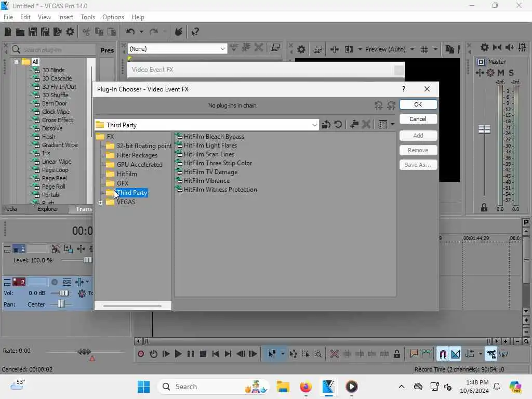Click the Save As... button
Viewport: 532px width, 399px height.
[418, 165]
